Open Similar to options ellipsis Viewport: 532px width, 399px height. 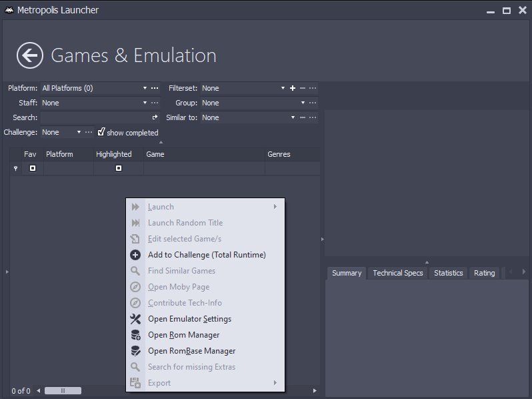tap(313, 117)
